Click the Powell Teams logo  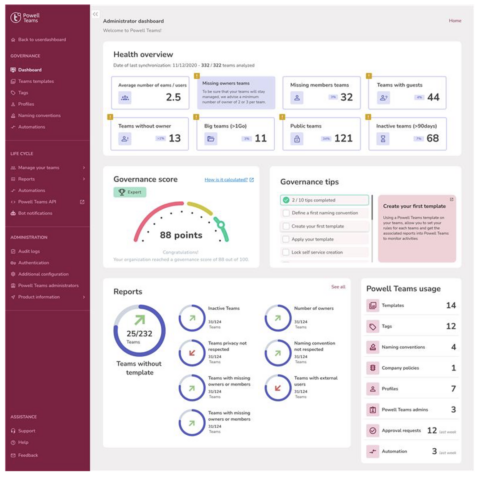[x=25, y=18]
